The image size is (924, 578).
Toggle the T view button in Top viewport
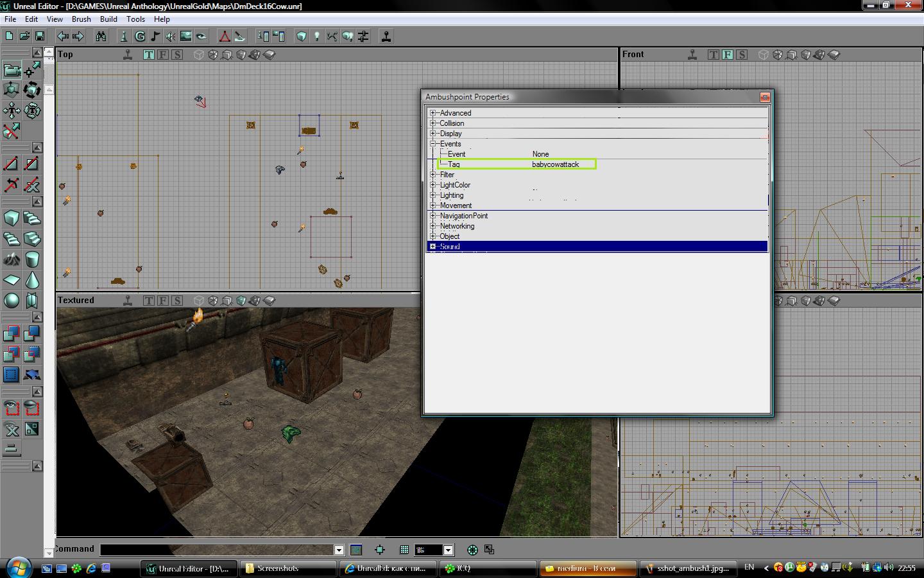point(149,55)
